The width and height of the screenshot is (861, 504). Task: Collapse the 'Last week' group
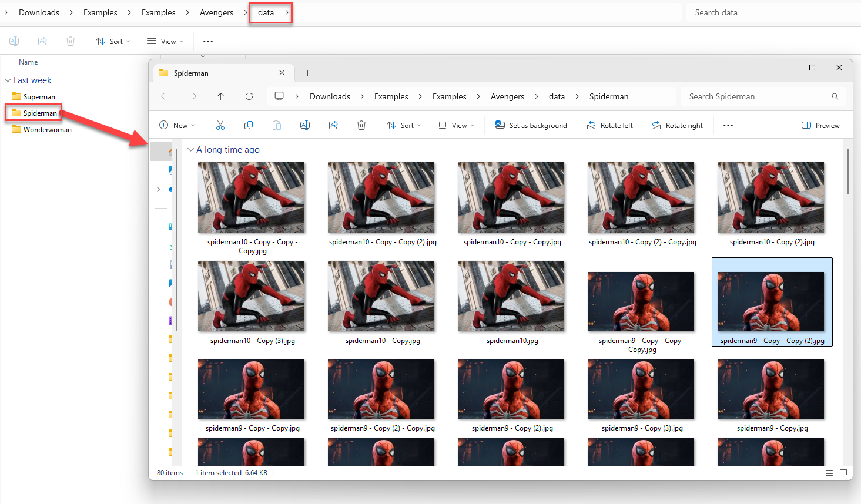8,80
